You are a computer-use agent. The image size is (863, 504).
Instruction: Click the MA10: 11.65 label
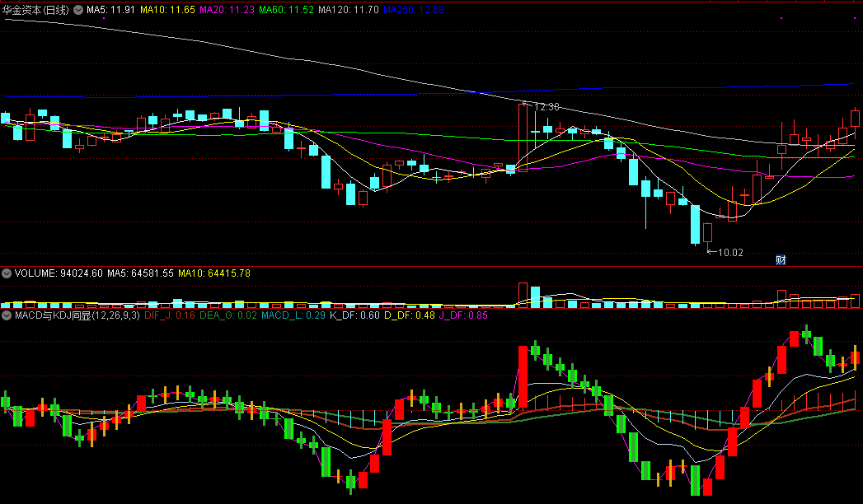[x=167, y=10]
